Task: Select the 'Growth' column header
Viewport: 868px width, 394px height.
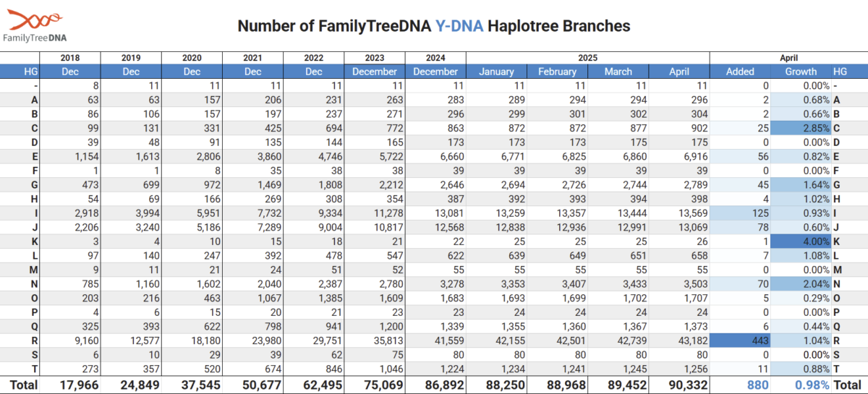Action: pyautogui.click(x=801, y=72)
